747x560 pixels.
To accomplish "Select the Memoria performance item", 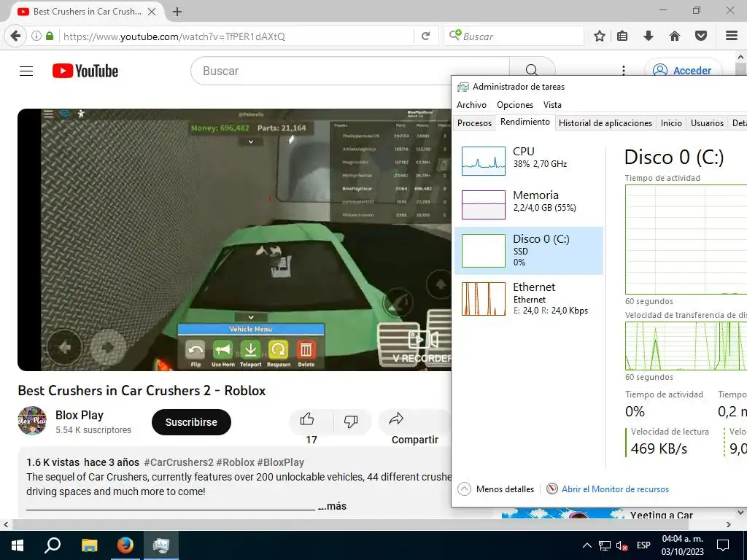I will click(529, 204).
